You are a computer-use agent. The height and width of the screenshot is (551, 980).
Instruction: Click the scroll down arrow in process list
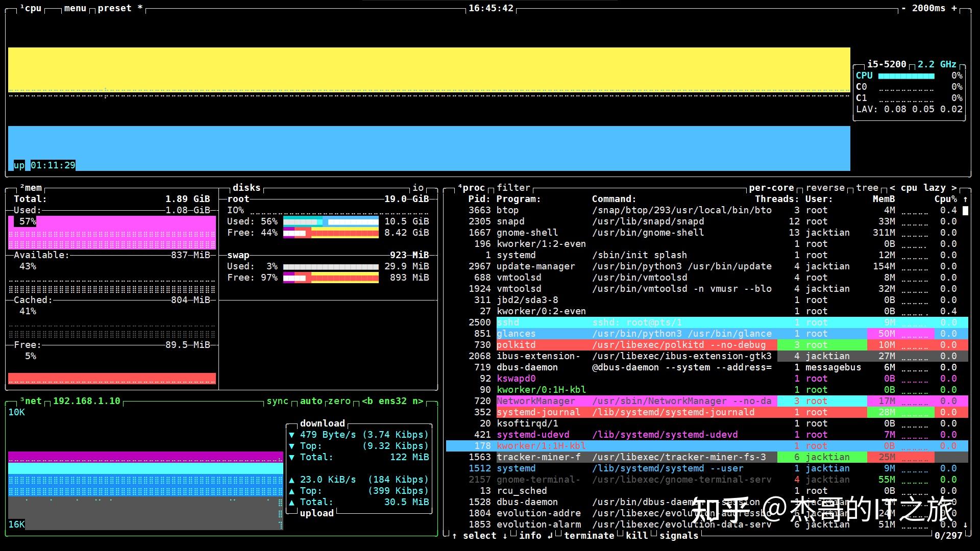[965, 524]
